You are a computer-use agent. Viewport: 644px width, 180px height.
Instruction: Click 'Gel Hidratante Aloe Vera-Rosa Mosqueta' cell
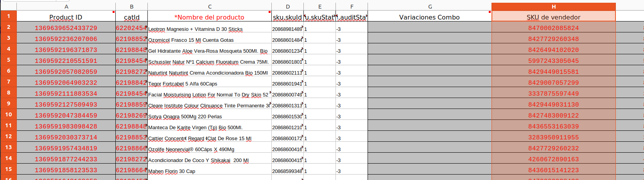pyautogui.click(x=210, y=49)
